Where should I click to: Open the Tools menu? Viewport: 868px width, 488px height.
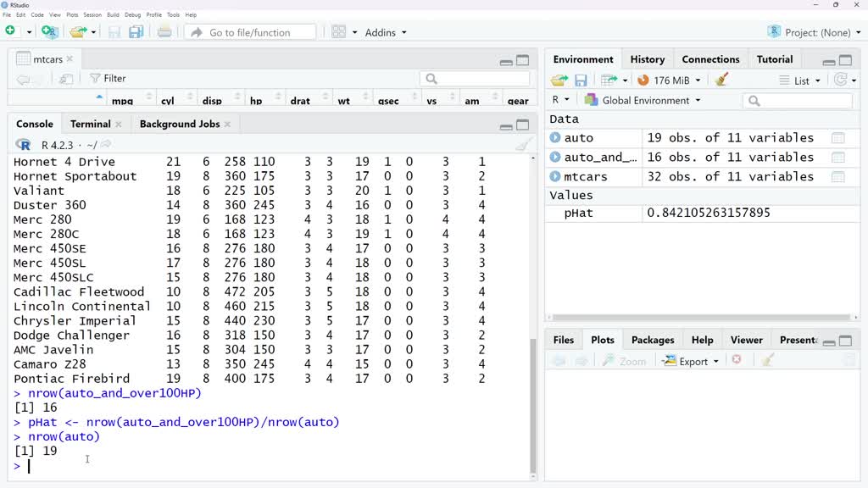coord(173,14)
